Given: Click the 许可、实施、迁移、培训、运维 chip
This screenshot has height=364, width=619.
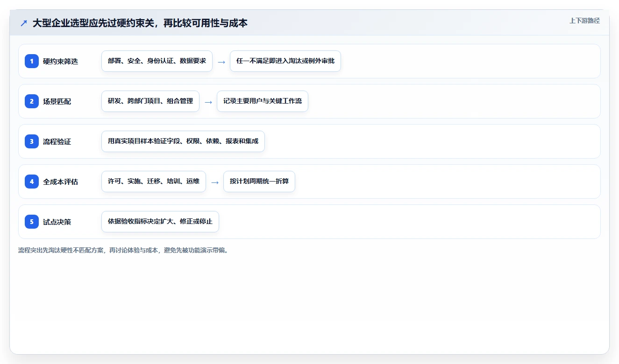Looking at the screenshot, I should coord(154,182).
